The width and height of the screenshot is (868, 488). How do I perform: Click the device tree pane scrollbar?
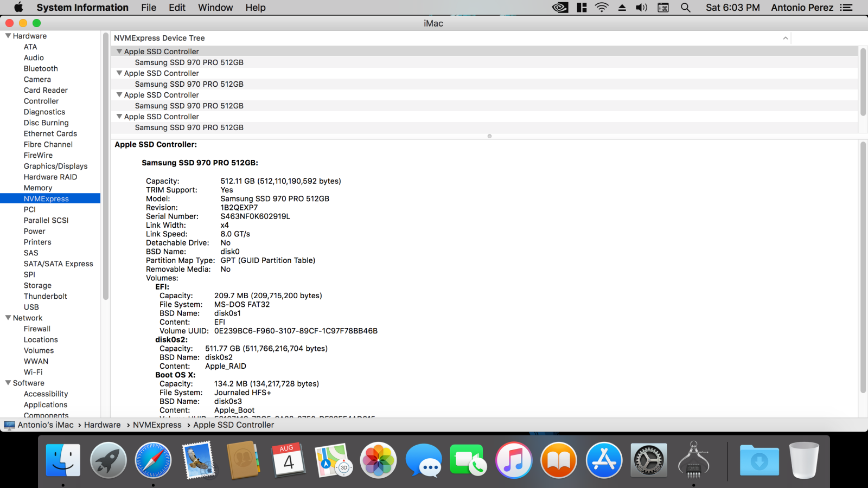pos(863,82)
